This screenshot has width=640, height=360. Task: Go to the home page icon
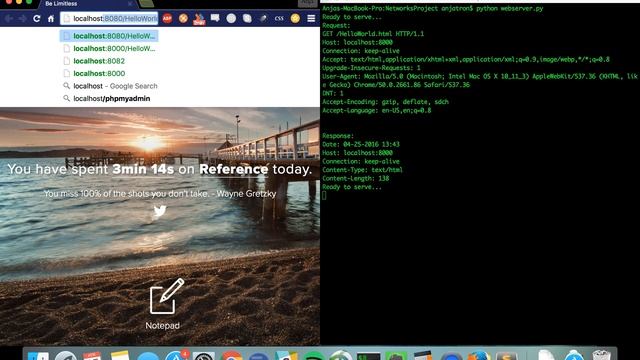[51, 18]
